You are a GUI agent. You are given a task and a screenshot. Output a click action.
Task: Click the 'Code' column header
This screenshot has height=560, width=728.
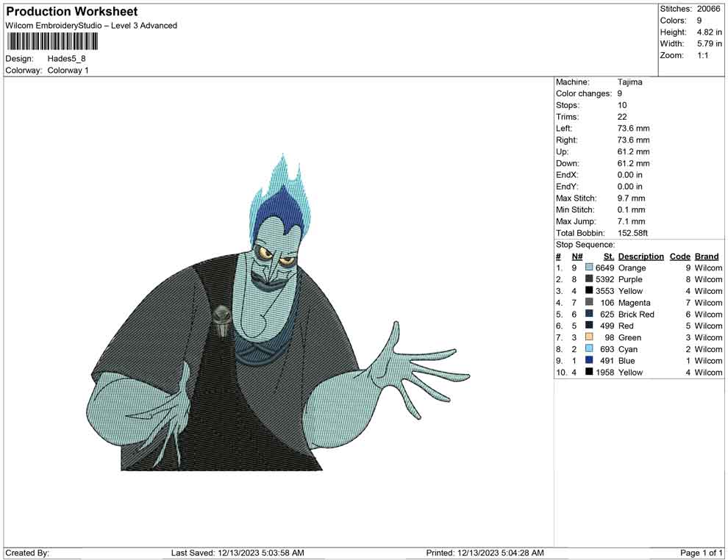(x=679, y=256)
